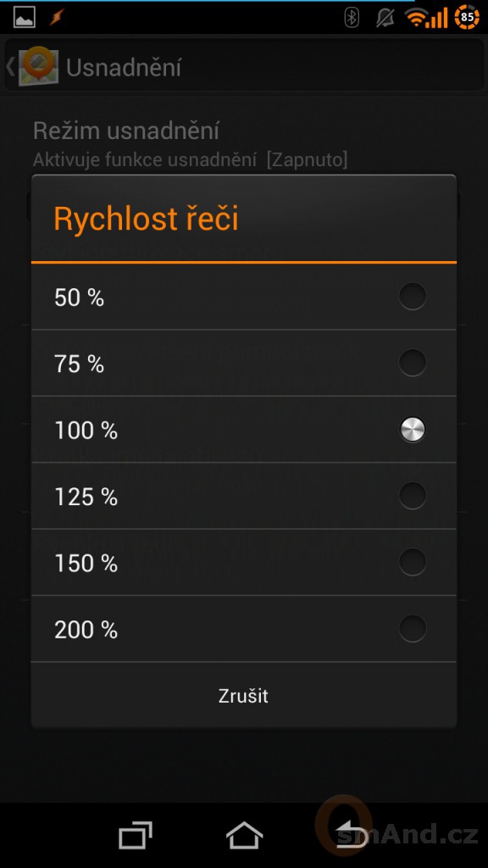This screenshot has height=868, width=488.
Task: Choose the 125 % speech rate option
Action: 244,496
